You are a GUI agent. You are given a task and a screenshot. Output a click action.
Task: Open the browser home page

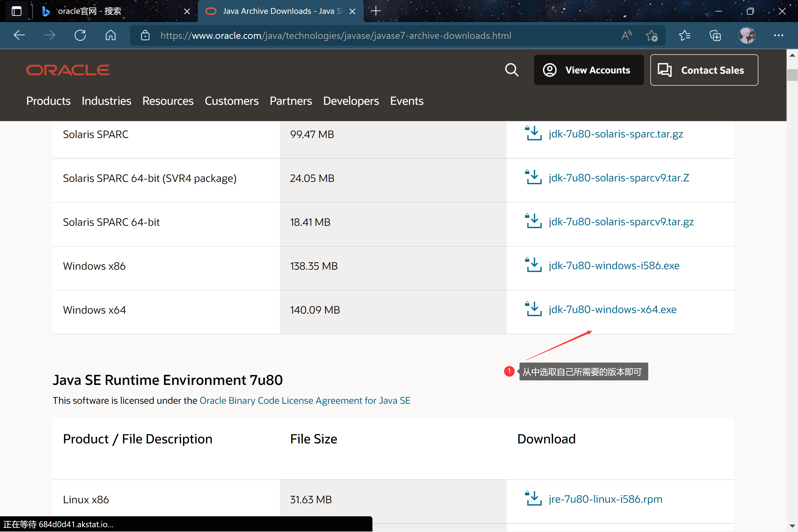pos(111,35)
